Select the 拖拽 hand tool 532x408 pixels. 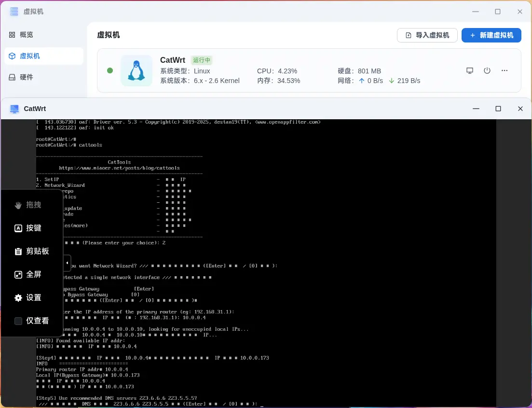tap(28, 205)
